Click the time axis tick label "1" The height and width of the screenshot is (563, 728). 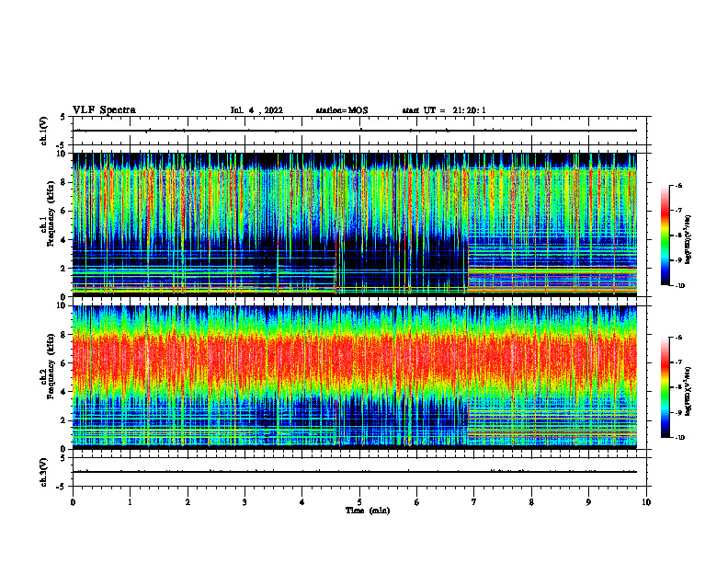click(x=130, y=502)
